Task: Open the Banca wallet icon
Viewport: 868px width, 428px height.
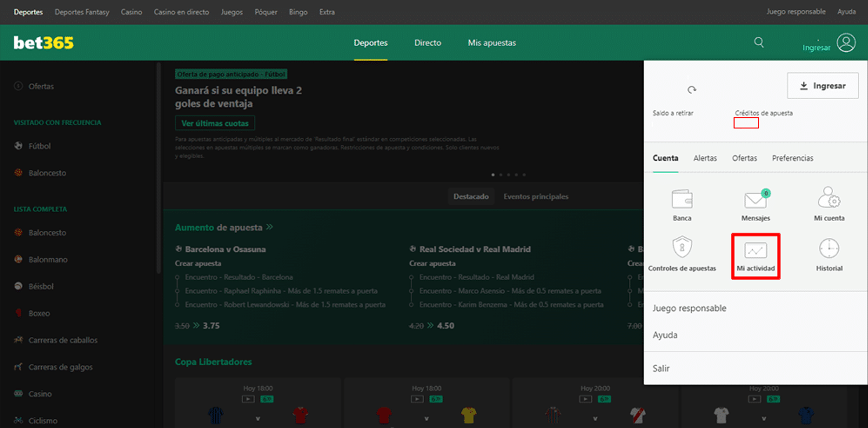Action: coord(682,199)
